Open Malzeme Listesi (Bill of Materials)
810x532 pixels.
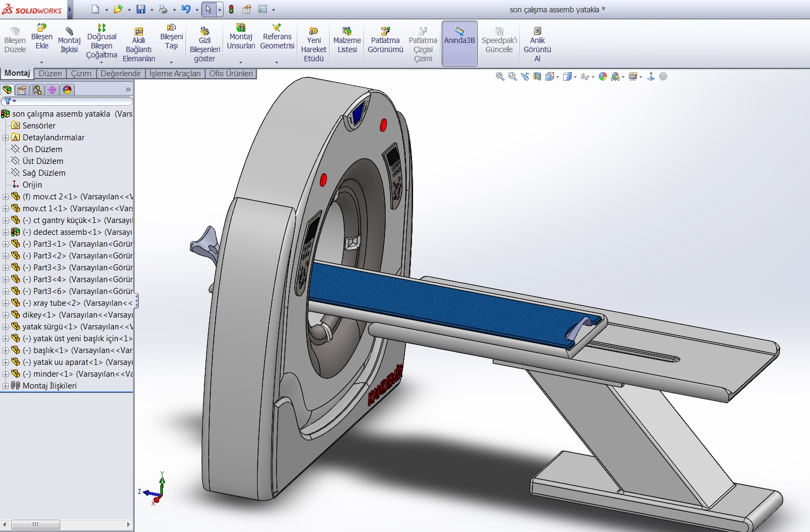tap(347, 40)
